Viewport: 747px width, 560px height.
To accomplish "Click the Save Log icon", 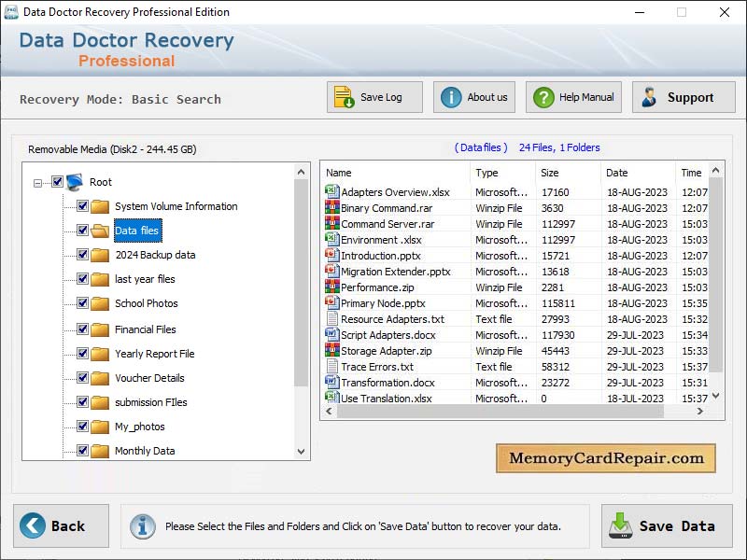I will coord(342,96).
